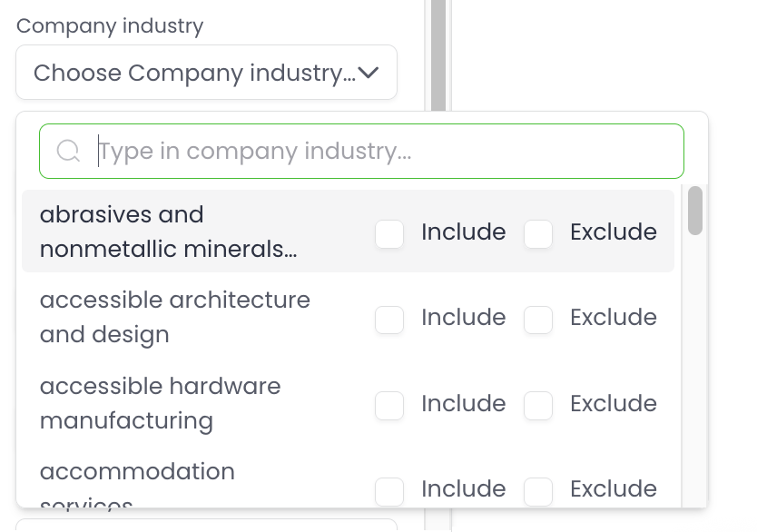Expand the Company industry dropdown chevron
This screenshot has width=757, height=532.
click(x=369, y=73)
